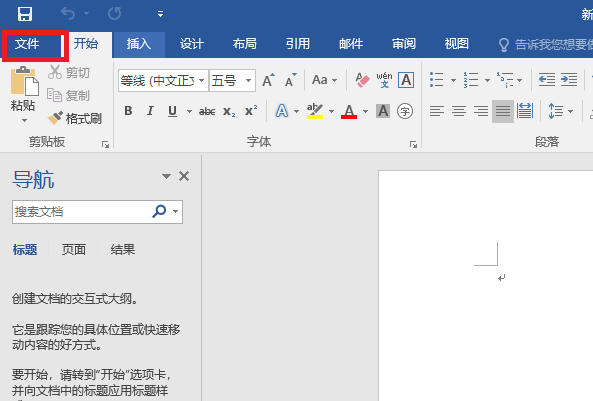Open the 引用 ribbon tab

click(x=298, y=44)
